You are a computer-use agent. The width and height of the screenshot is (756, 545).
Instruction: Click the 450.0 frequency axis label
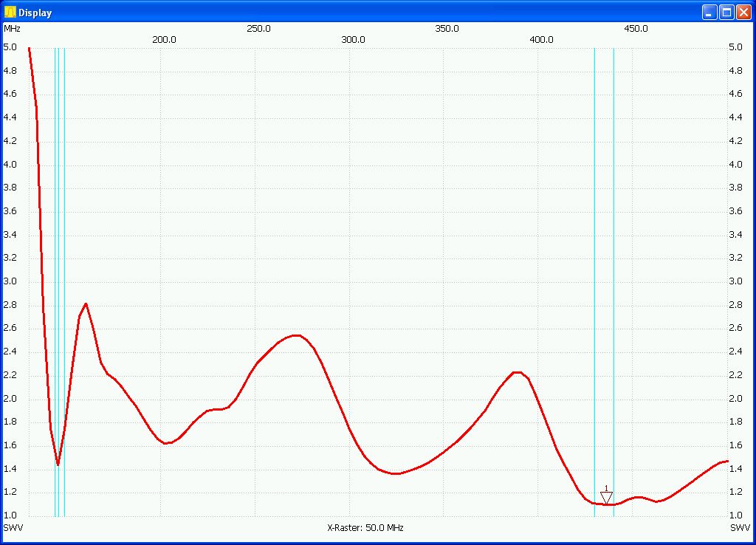click(x=636, y=29)
